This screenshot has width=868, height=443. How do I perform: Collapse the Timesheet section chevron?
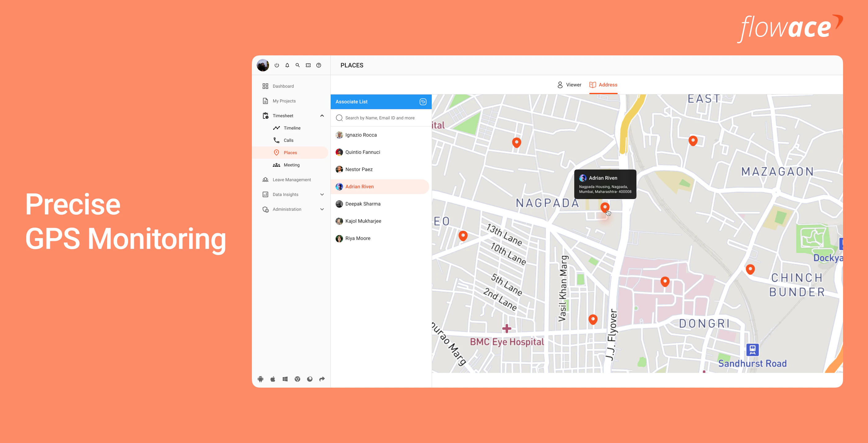pyautogui.click(x=322, y=115)
